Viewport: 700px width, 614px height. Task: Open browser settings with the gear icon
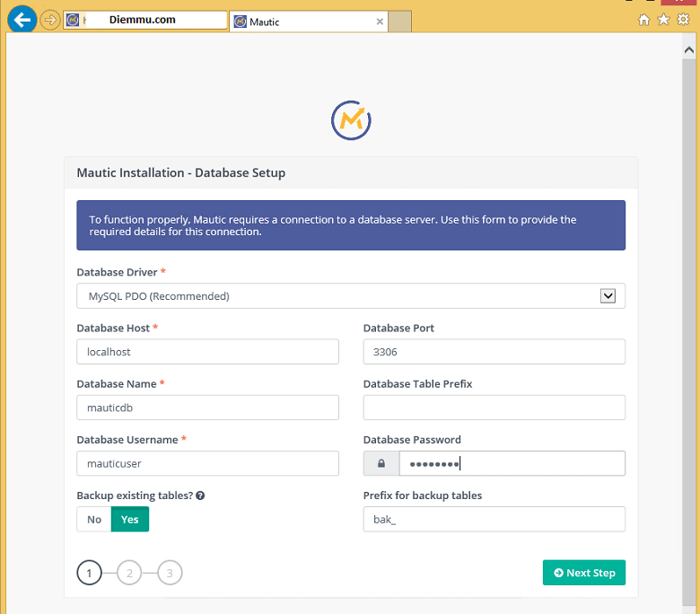click(x=683, y=20)
